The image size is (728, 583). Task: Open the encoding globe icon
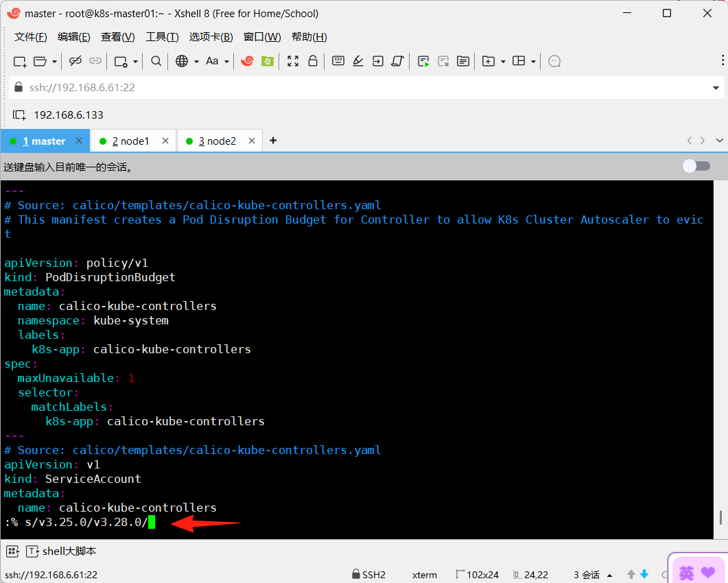(182, 61)
